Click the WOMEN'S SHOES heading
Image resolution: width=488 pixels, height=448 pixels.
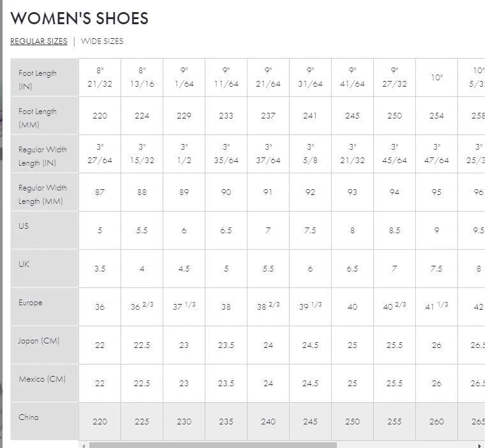pyautogui.click(x=79, y=18)
